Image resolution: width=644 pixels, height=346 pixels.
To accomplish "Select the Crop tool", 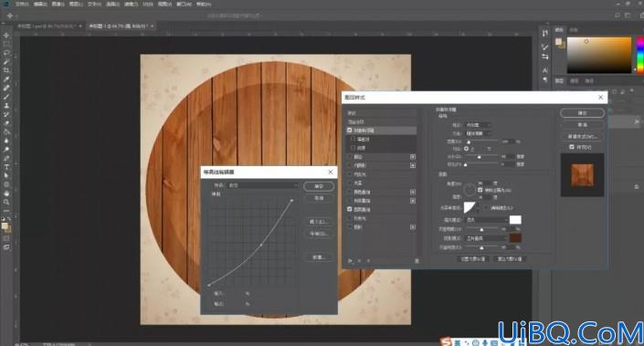I will (x=6, y=70).
